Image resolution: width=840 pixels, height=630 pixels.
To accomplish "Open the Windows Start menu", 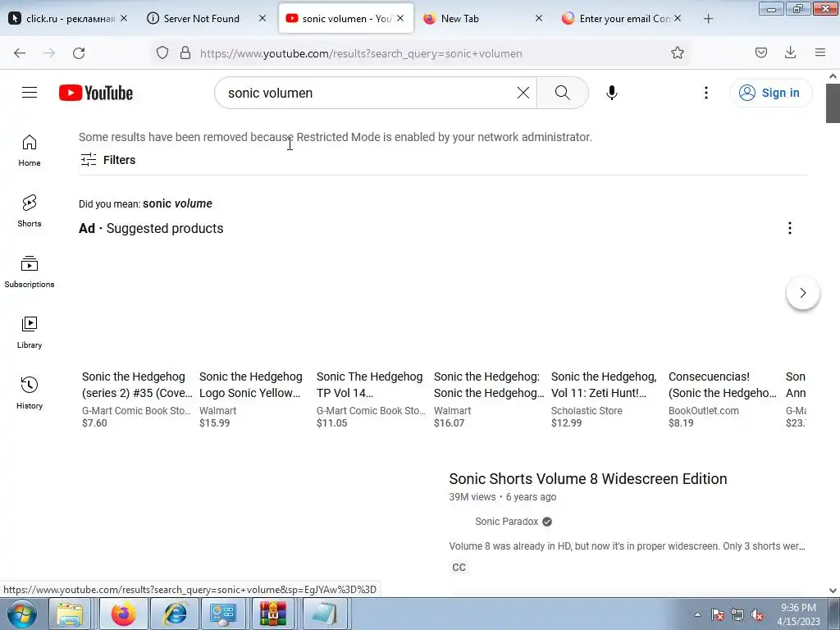I will (21, 614).
